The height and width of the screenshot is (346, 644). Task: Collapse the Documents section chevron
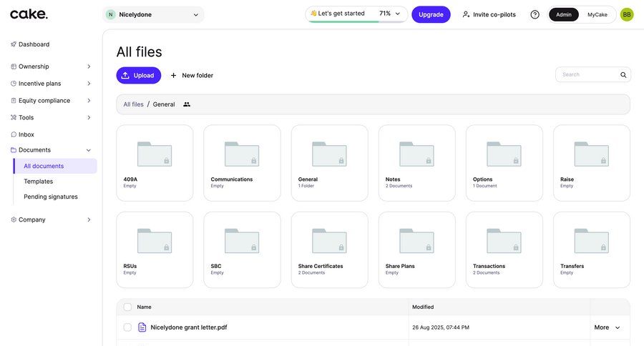tap(89, 150)
